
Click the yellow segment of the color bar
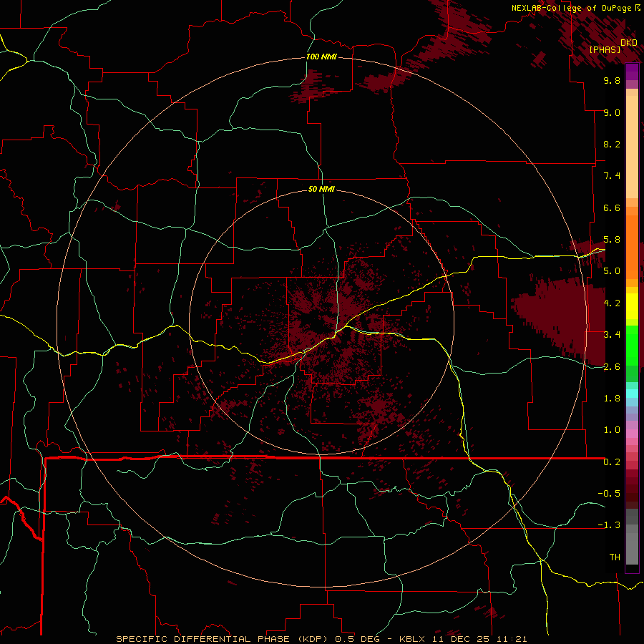tap(632, 306)
